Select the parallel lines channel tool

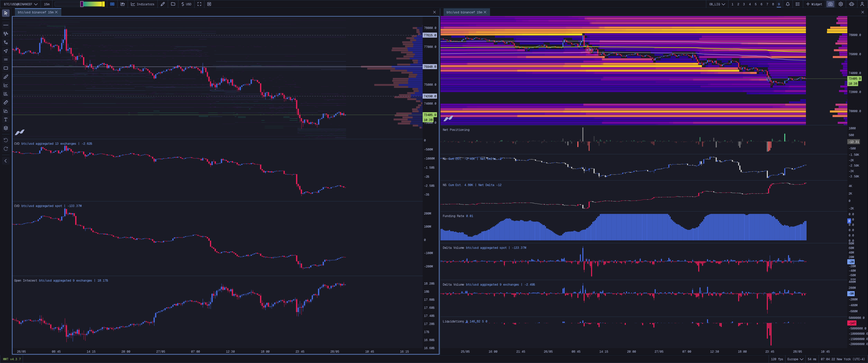coord(6,59)
